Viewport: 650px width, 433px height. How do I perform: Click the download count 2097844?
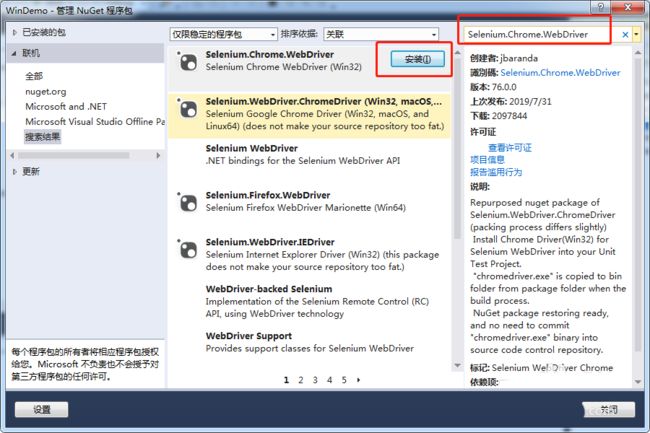[x=509, y=116]
